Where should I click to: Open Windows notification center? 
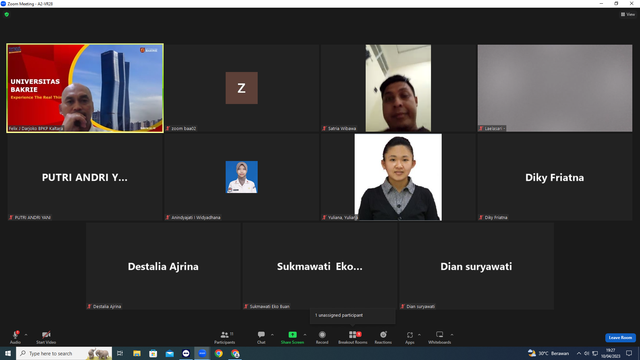pos(629,353)
